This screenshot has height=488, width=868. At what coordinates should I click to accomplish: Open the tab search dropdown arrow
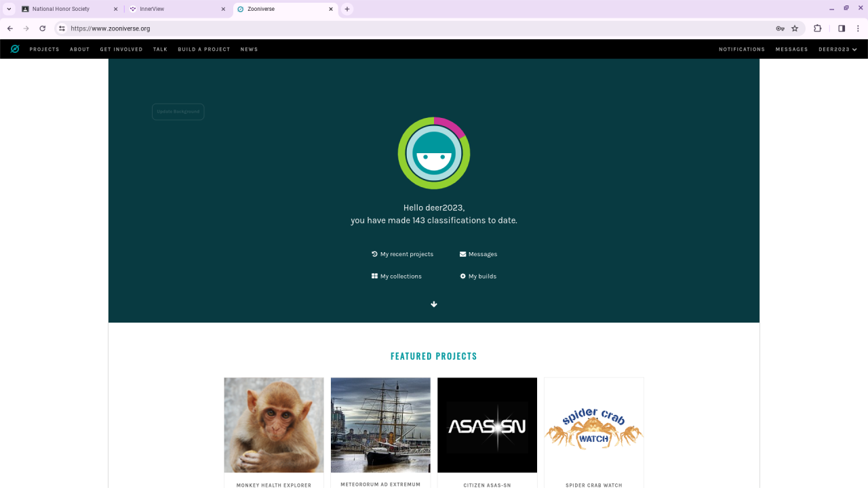pyautogui.click(x=9, y=9)
